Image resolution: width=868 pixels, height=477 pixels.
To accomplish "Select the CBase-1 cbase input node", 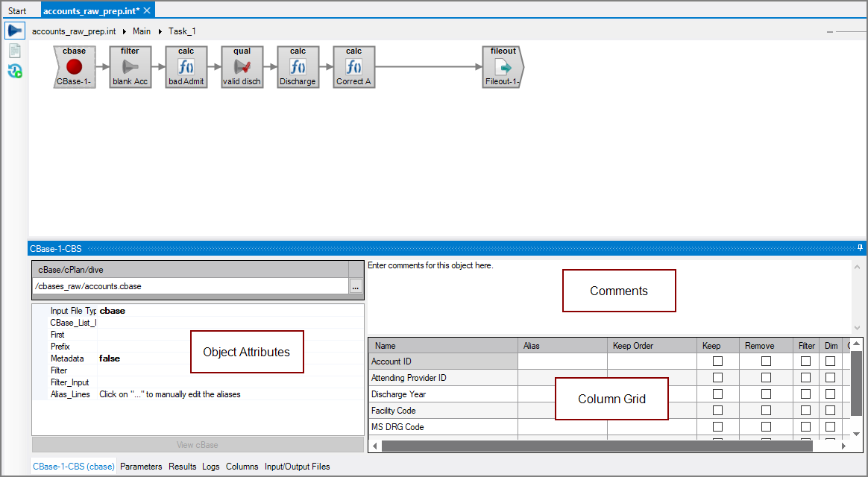I will 74,66.
